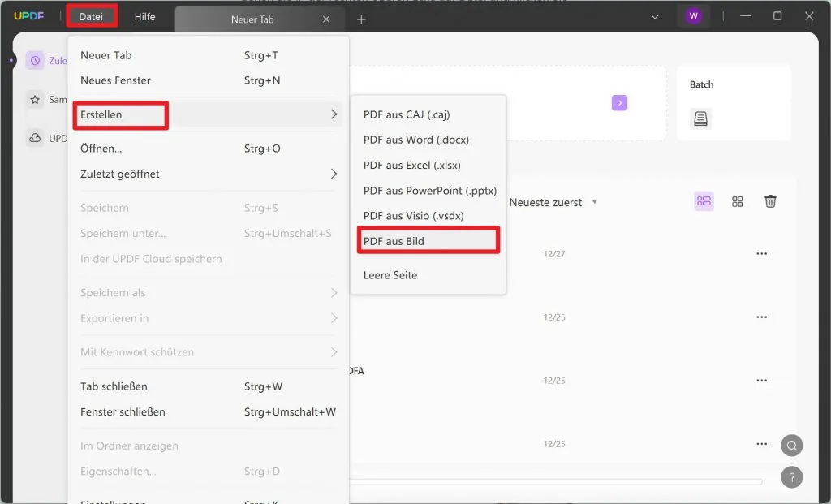The height and width of the screenshot is (504, 831).
Task: Click the Strg+O shortcut text
Action: tap(262, 149)
